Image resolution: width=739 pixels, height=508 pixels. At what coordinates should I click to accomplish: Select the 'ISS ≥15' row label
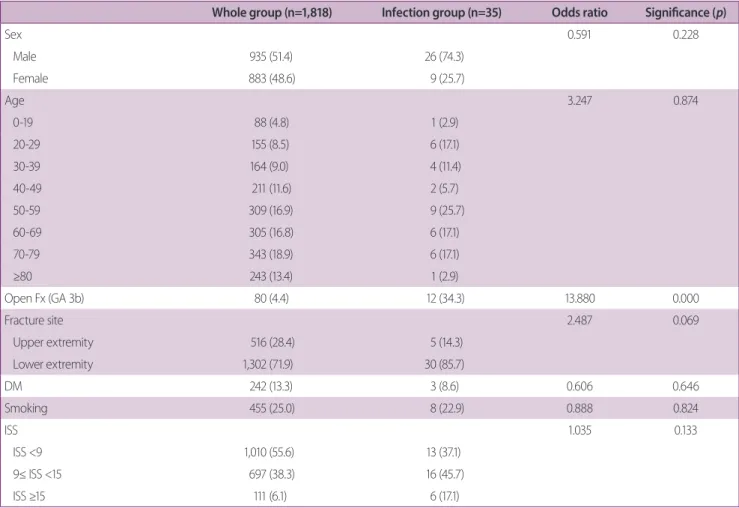[29, 496]
